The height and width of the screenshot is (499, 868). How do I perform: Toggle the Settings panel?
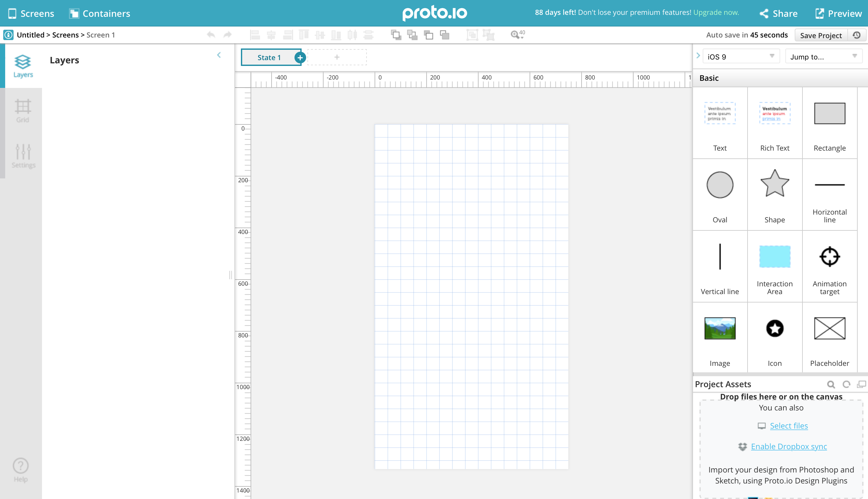coord(23,156)
